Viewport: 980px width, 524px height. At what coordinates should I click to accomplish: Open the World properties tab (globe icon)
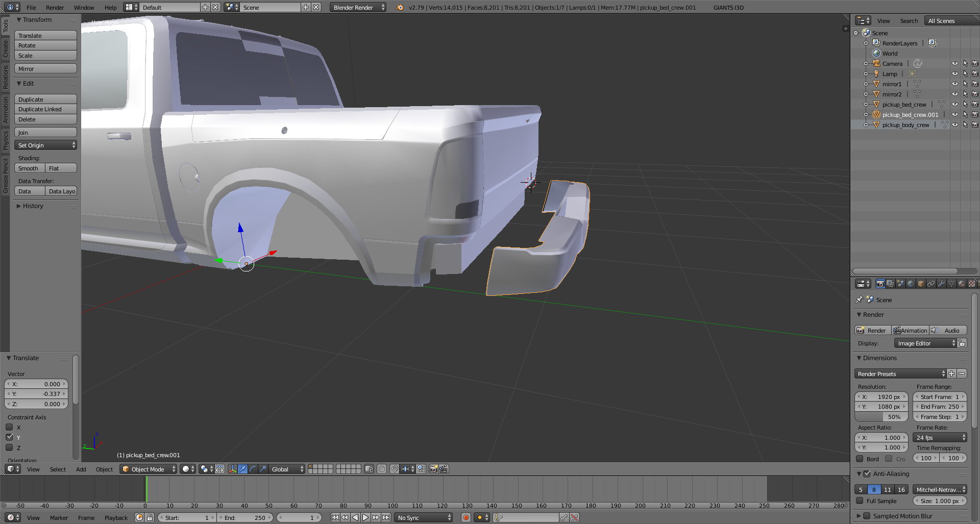[x=911, y=284]
